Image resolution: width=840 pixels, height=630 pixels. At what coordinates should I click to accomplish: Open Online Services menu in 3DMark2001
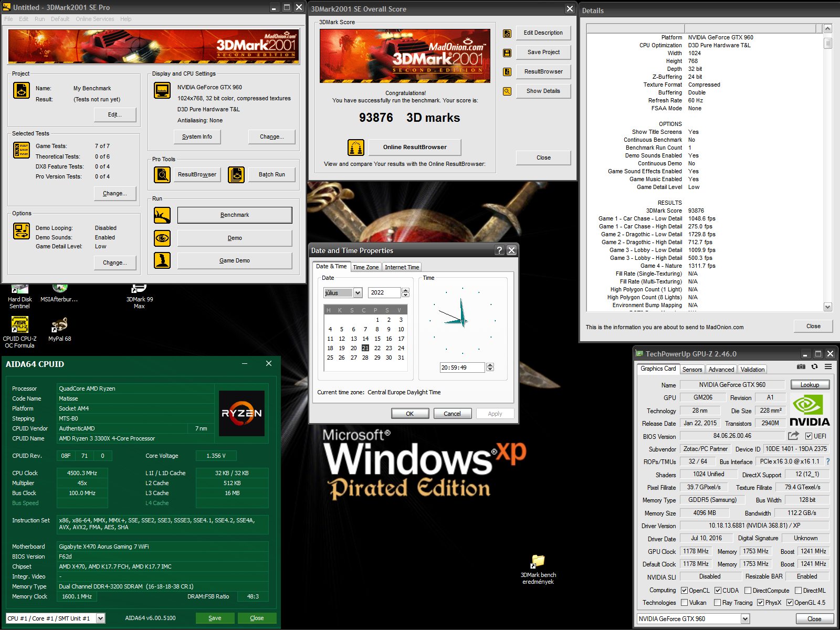click(94, 19)
